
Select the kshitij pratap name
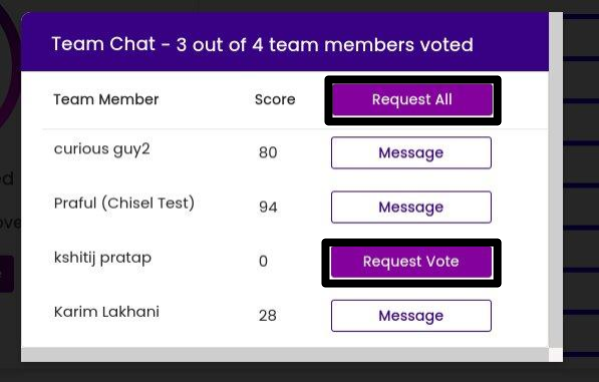[103, 258]
